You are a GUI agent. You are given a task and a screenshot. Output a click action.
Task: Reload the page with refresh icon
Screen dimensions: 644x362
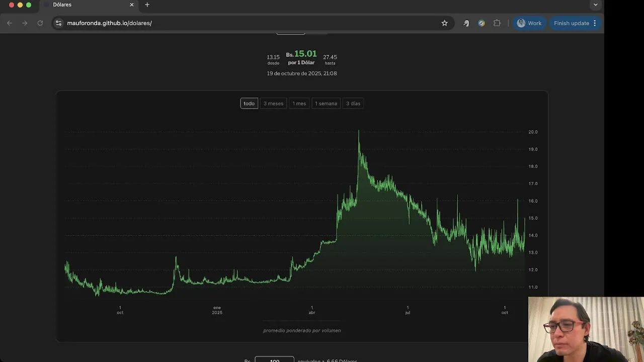[x=40, y=23]
